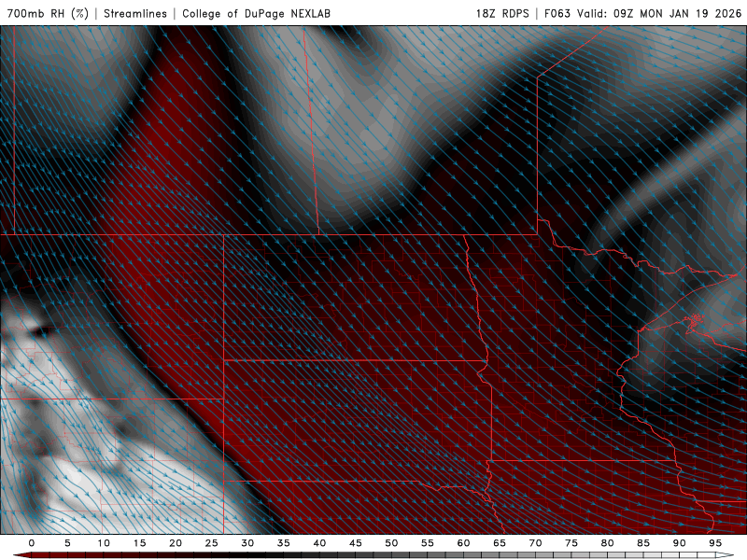The image size is (747, 560).
Task: Click the colorbar value label 25
Action: coord(212,543)
